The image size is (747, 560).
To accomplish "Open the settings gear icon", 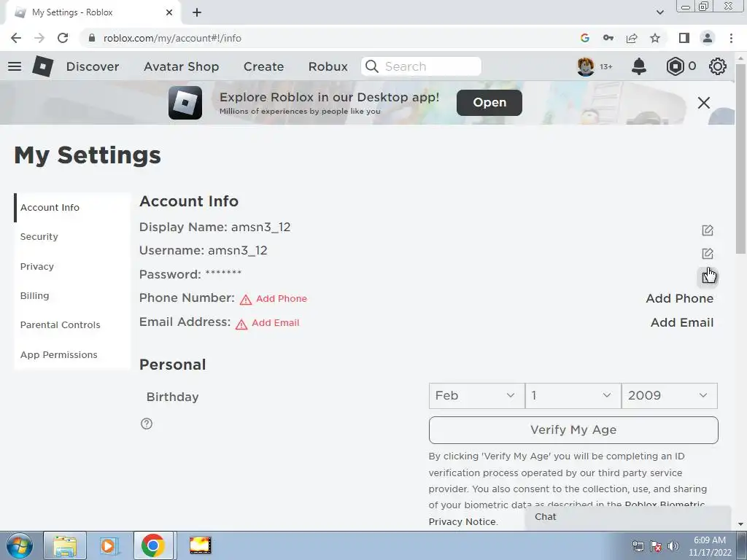I will pyautogui.click(x=718, y=66).
